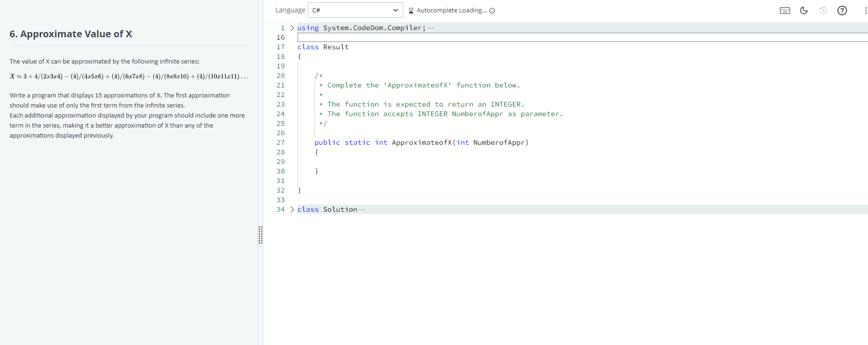868x345 pixels.
Task: Click the 'Autocomplete Loading...' status text
Action: pos(451,11)
